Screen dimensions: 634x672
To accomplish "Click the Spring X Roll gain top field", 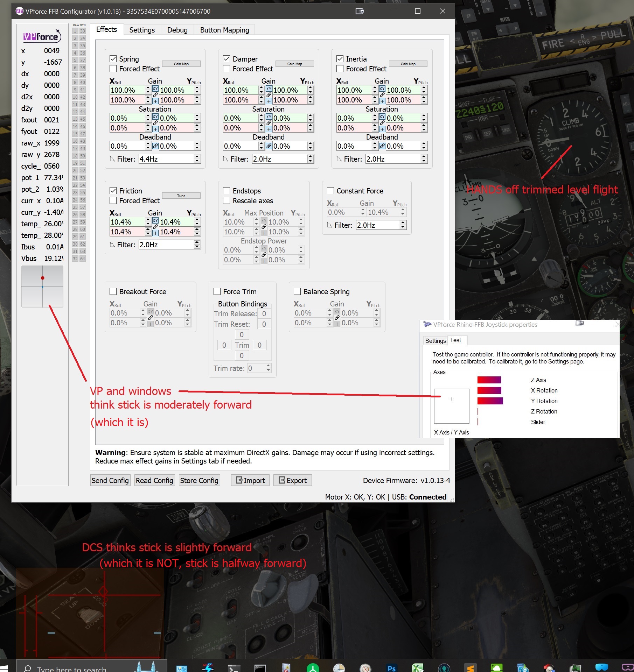I will click(x=130, y=90).
